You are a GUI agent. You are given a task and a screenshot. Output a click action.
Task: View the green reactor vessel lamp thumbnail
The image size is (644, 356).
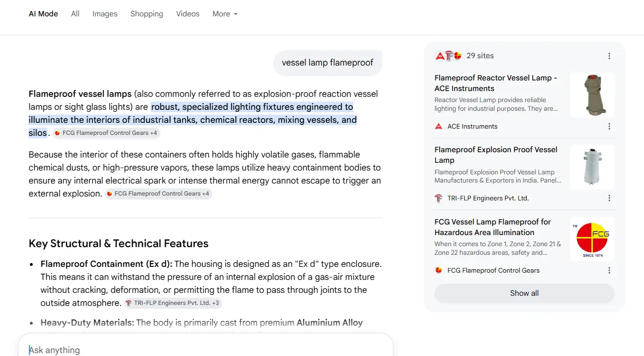592,95
